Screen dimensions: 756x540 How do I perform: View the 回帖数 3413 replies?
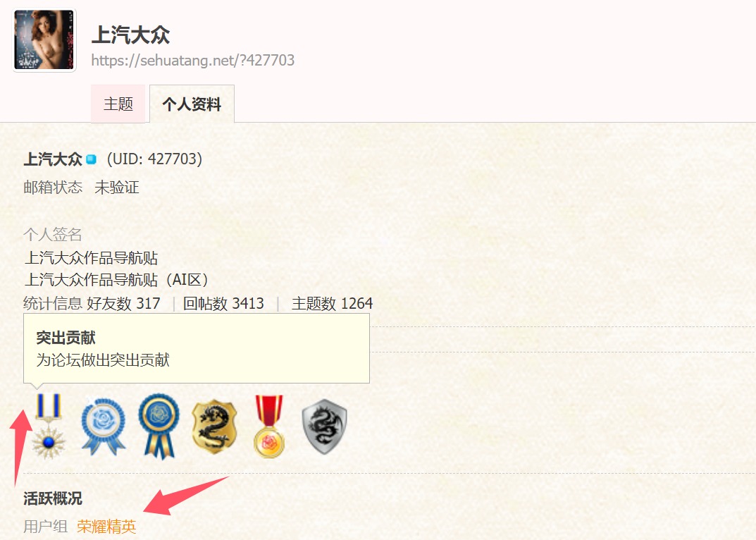click(223, 303)
